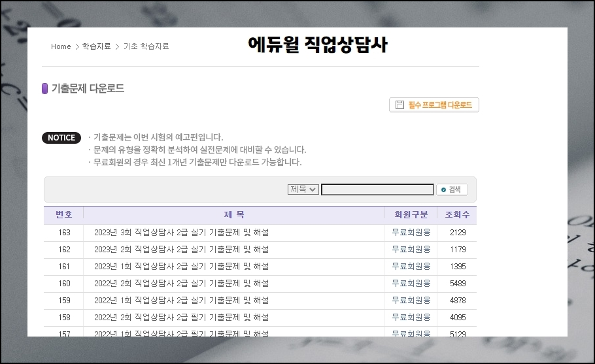Click 무료회원용 in row 163

[x=411, y=233]
